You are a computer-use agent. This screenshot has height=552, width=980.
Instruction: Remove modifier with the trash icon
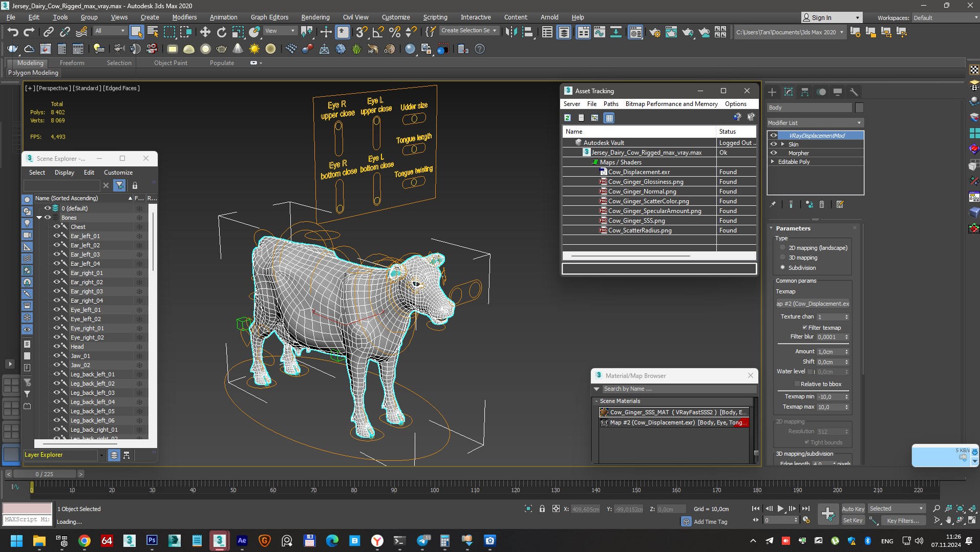coord(822,204)
